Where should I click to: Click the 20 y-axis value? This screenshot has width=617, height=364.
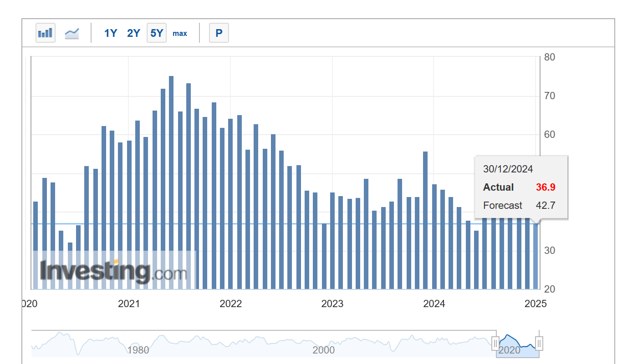click(x=549, y=289)
